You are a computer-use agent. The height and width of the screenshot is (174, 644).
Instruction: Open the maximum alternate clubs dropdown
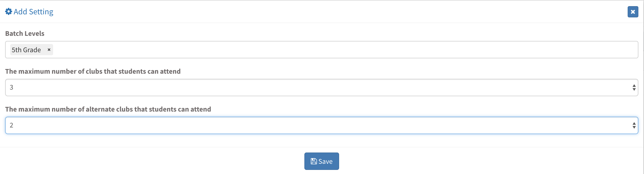[321, 125]
